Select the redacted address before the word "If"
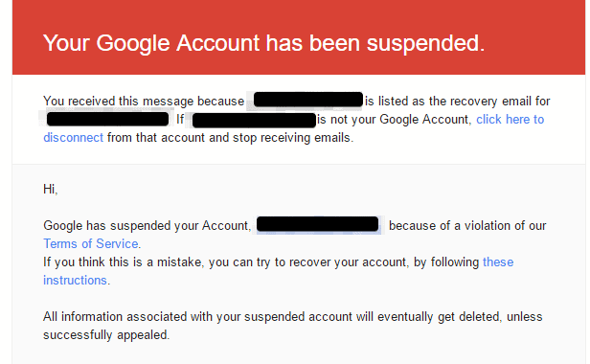Screen dimensions: 590x364 pos(107,119)
